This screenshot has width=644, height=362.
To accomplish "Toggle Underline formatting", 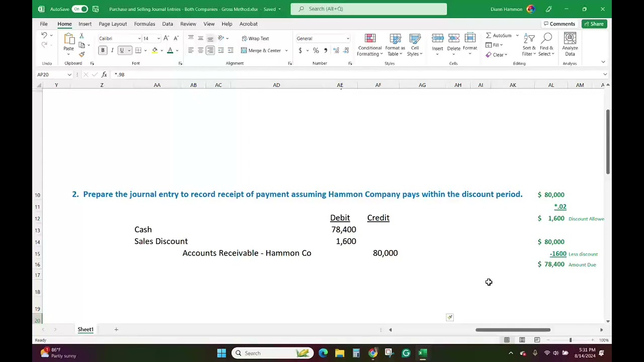I will [122, 50].
